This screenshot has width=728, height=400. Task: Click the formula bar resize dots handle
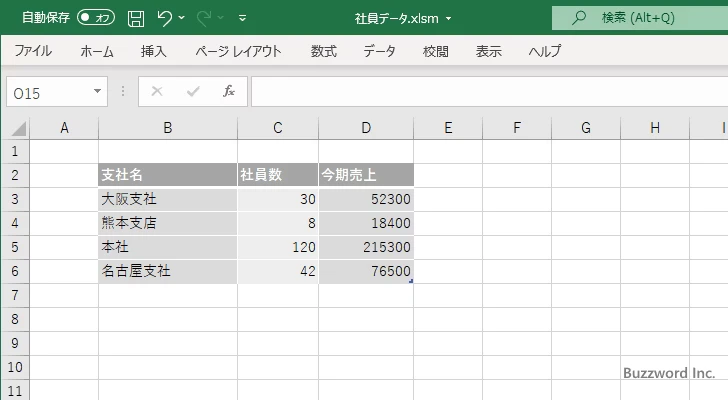(x=123, y=91)
